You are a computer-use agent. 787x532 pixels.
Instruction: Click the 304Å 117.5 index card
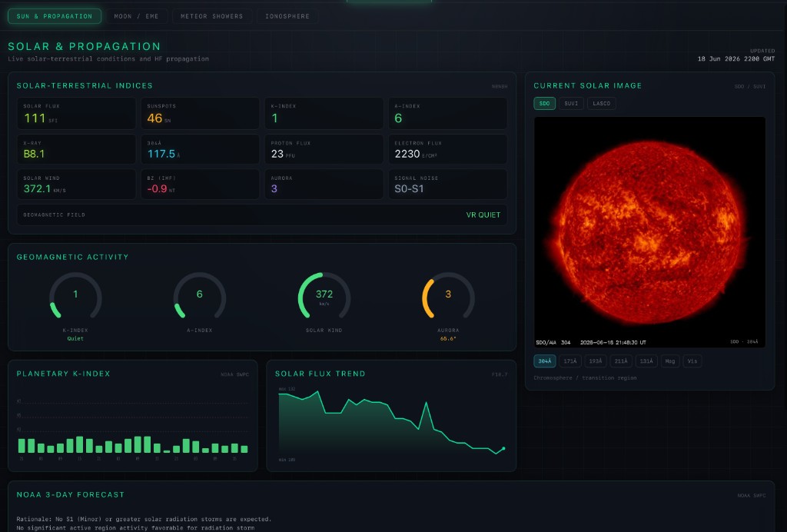201,149
